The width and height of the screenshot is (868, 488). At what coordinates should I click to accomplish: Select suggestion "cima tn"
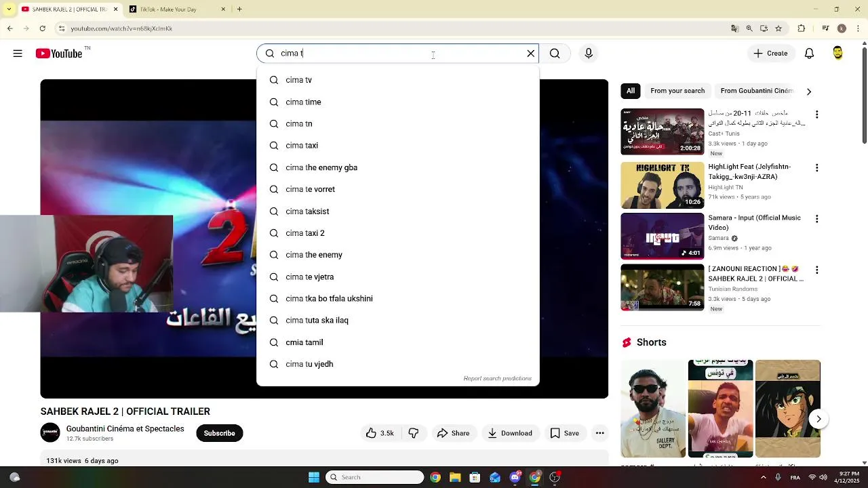398,123
